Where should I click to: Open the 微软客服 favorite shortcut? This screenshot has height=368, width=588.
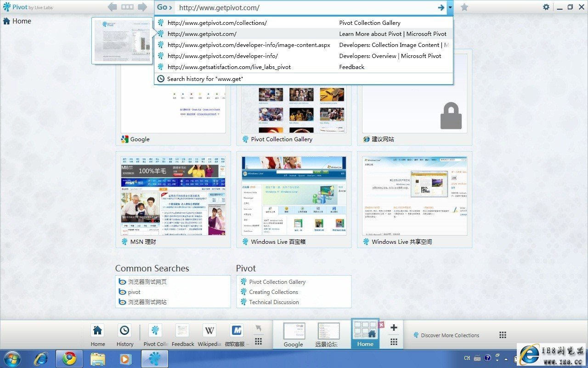point(237,335)
